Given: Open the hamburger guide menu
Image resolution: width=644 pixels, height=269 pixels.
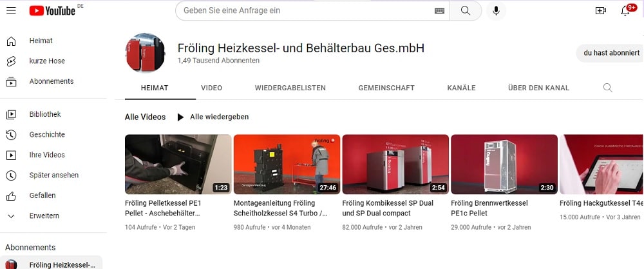Looking at the screenshot, I should click(x=11, y=11).
